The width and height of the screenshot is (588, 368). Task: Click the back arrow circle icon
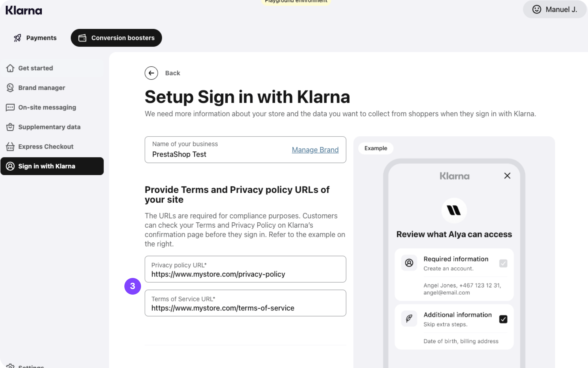tap(151, 73)
